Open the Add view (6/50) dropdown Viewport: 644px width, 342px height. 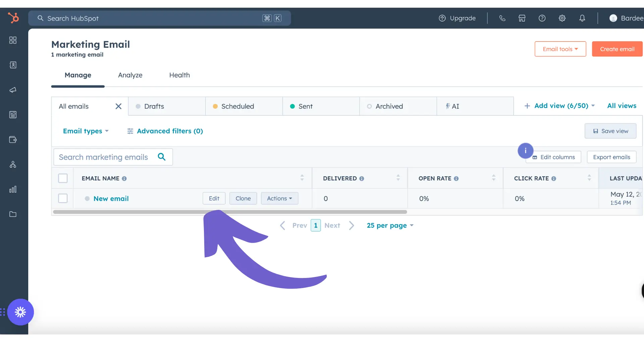(x=559, y=106)
